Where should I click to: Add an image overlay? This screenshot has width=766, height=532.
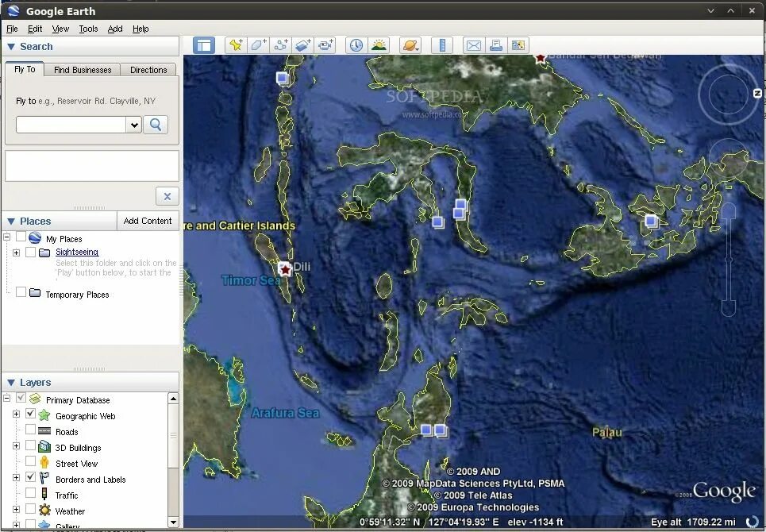(303, 45)
